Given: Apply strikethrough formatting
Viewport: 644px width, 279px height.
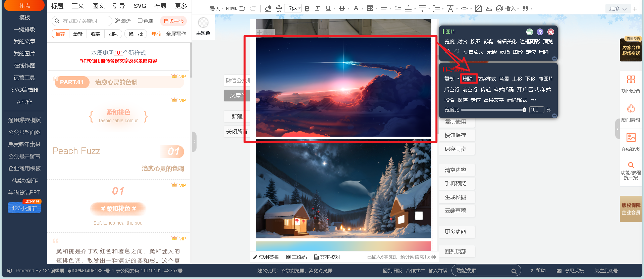Looking at the screenshot, I should pyautogui.click(x=342, y=8).
